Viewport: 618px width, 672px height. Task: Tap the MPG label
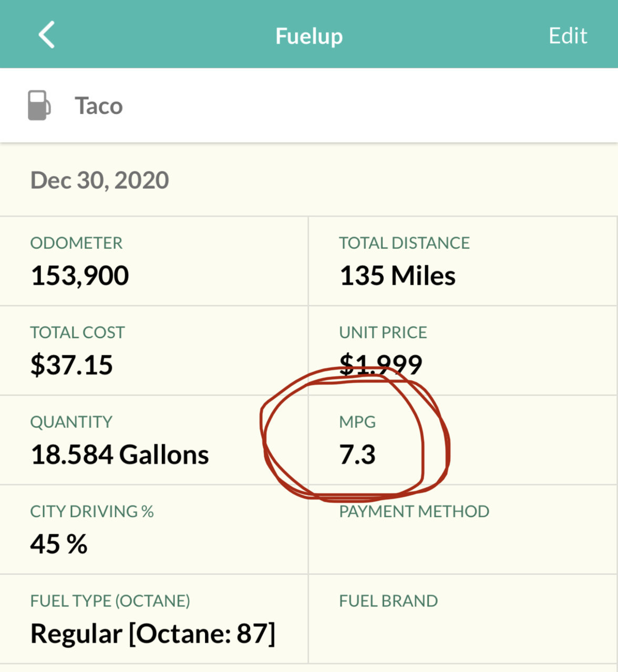(x=358, y=422)
